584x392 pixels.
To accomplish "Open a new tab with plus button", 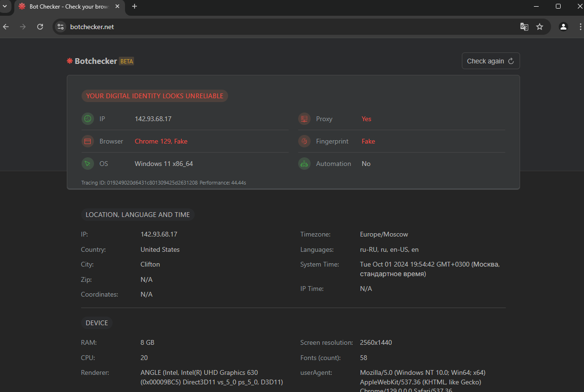I will click(x=135, y=6).
